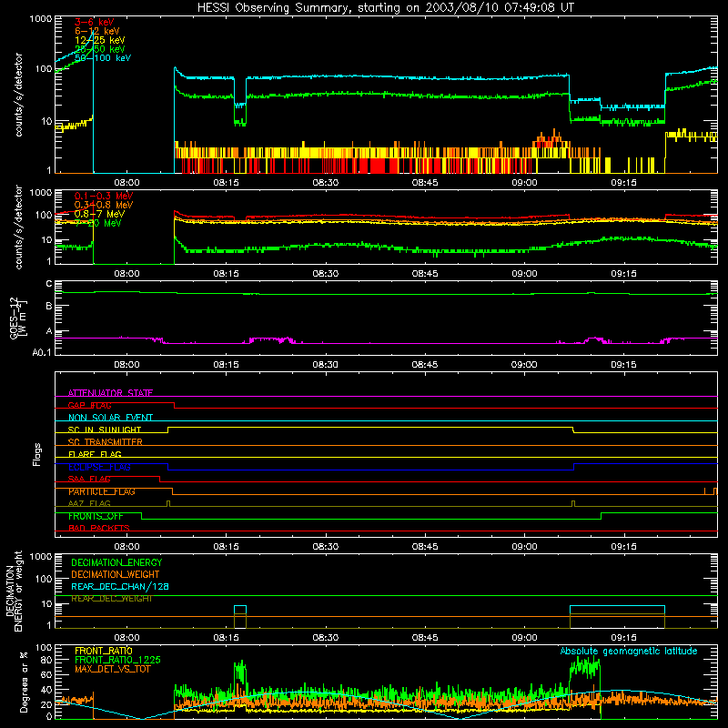Click the GAP_FLAG label
The height and width of the screenshot is (728, 728).
(x=89, y=405)
